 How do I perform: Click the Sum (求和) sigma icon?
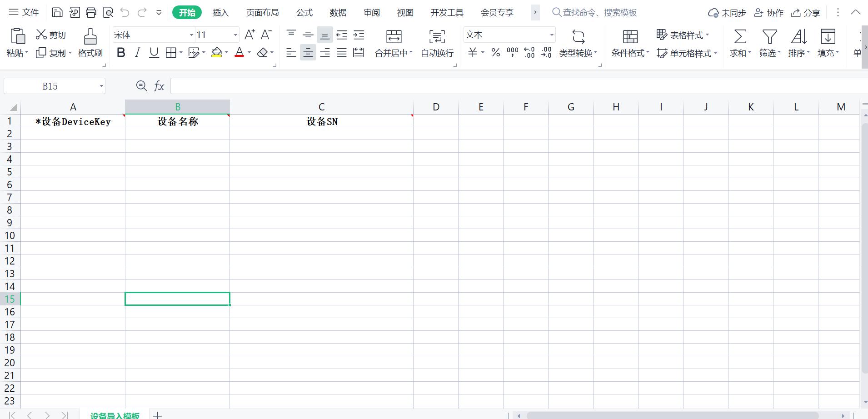740,37
